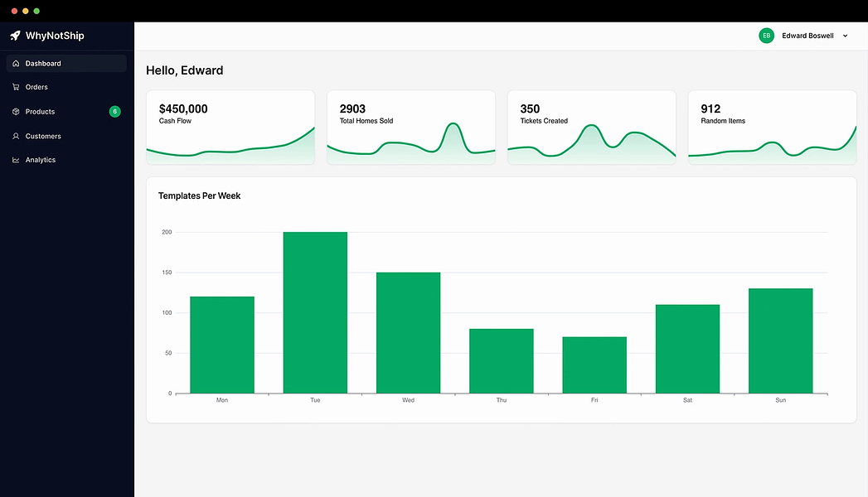Select Customers in the sidebar

(66, 136)
